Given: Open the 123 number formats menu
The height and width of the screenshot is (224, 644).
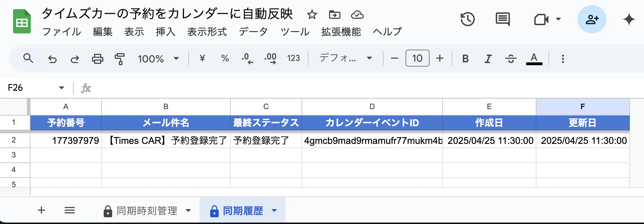Looking at the screenshot, I should point(293,58).
